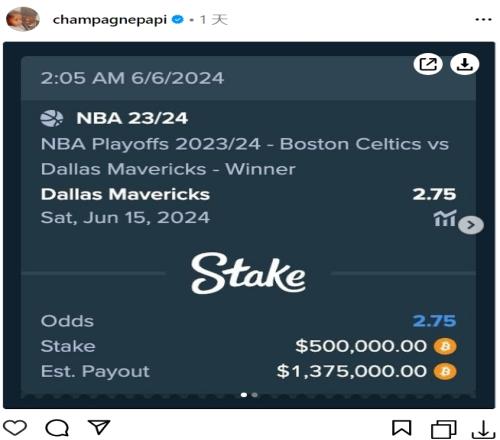
Task: Share post with paper plane icon
Action: pyautogui.click(x=99, y=427)
